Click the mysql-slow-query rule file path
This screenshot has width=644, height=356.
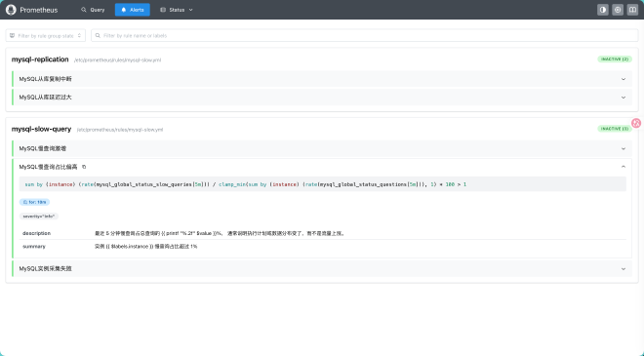pyautogui.click(x=120, y=130)
